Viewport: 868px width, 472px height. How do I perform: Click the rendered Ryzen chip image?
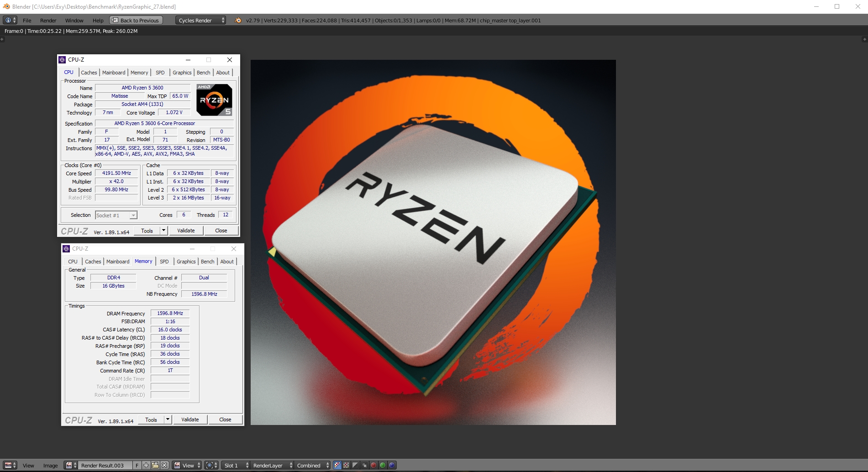(433, 242)
